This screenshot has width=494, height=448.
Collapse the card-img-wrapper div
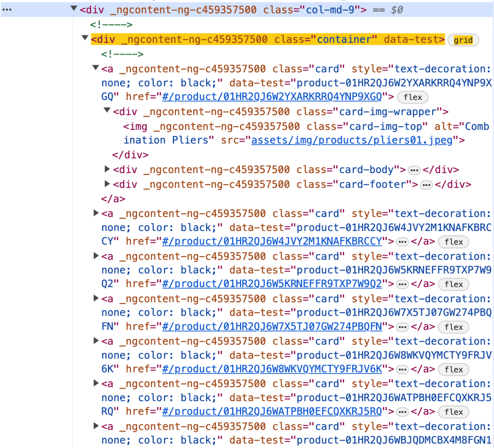coord(107,111)
